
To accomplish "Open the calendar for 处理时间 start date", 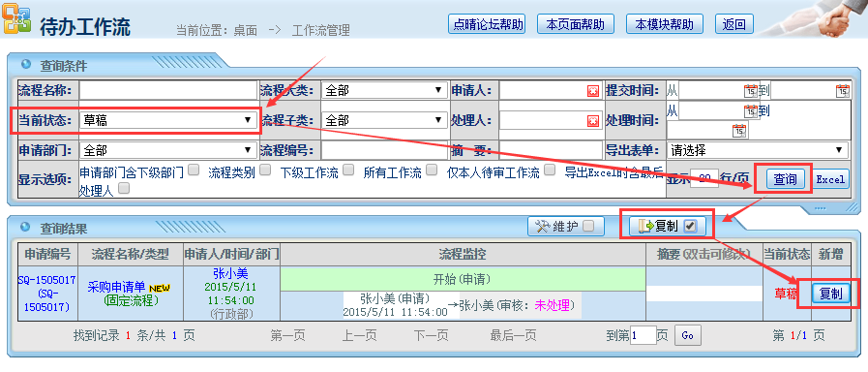I will click(x=751, y=110).
